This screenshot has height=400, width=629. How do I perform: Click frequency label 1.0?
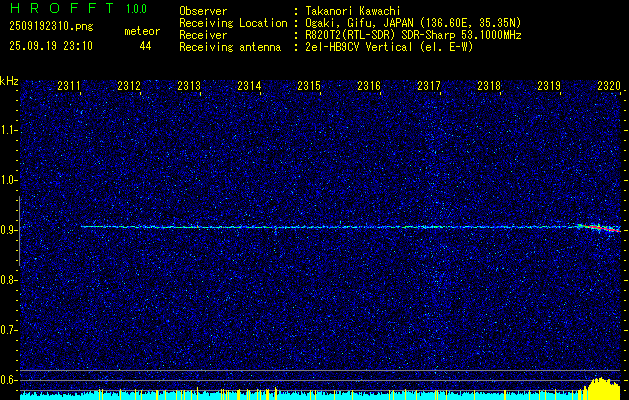(x=8, y=180)
